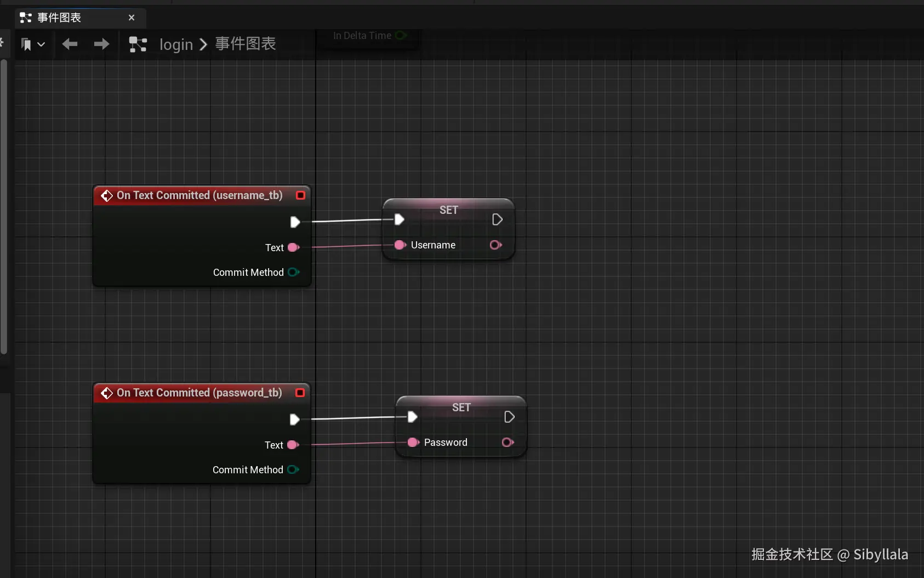Image resolution: width=924 pixels, height=578 pixels.
Task: Navigate forward in graph history
Action: click(x=101, y=44)
